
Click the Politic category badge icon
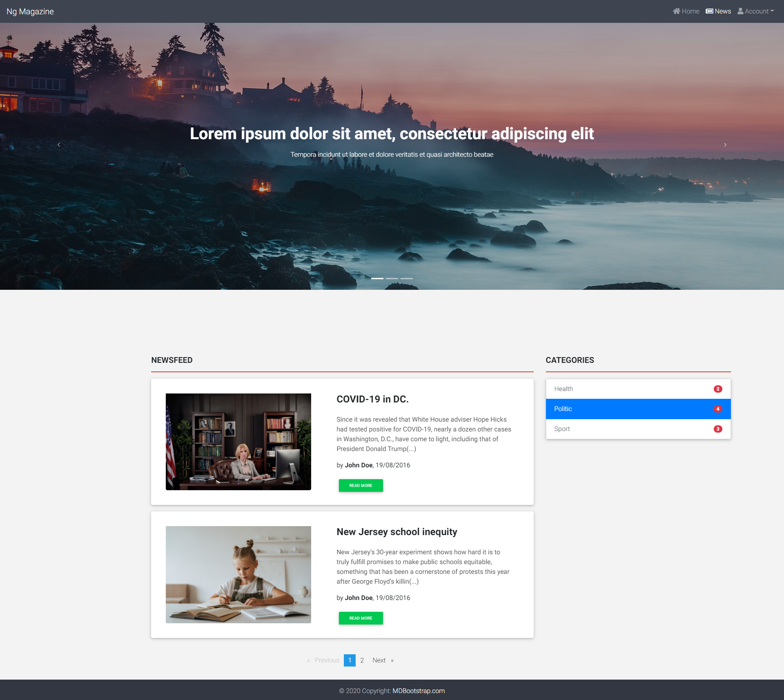[718, 409]
